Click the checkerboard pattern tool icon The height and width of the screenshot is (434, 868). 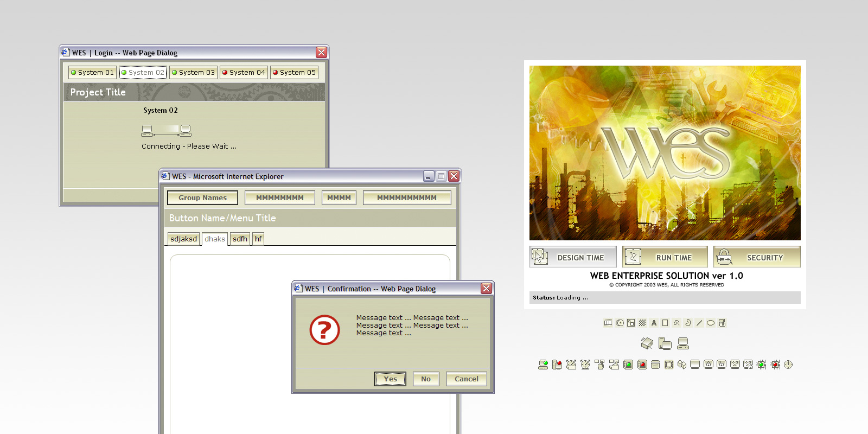tap(642, 323)
